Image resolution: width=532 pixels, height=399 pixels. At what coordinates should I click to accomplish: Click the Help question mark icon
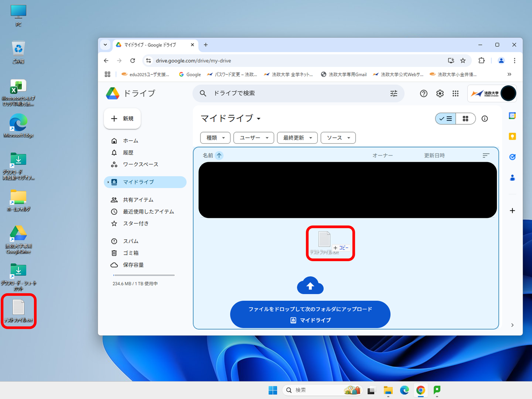[423, 94]
